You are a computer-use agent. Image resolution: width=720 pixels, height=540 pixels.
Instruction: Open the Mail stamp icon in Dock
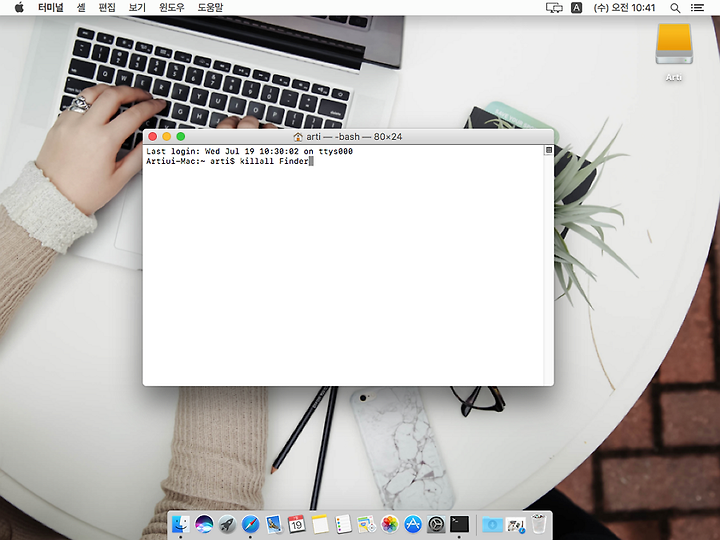point(274,524)
